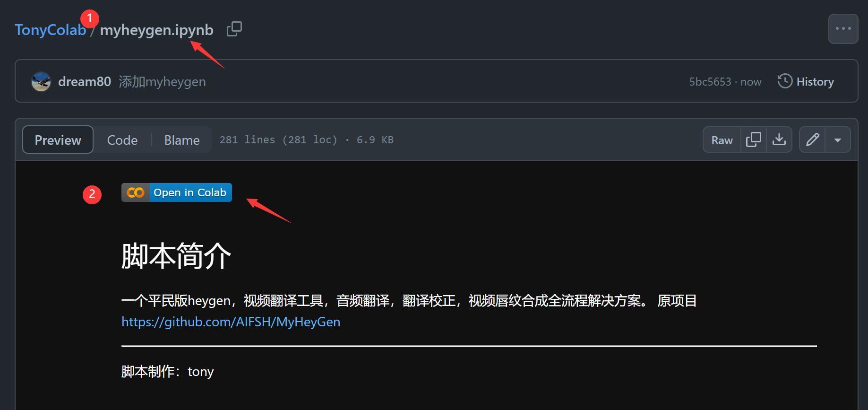Open commit message 添加myheygen
The image size is (868, 410).
[162, 81]
